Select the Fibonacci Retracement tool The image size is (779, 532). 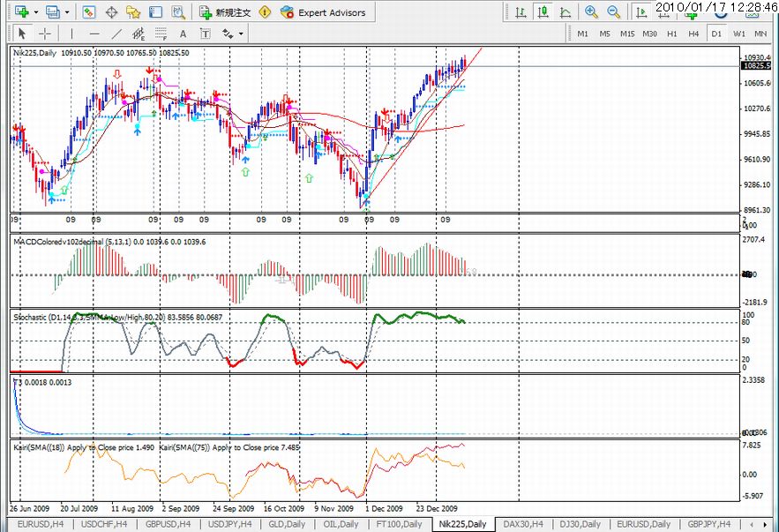click(x=161, y=34)
